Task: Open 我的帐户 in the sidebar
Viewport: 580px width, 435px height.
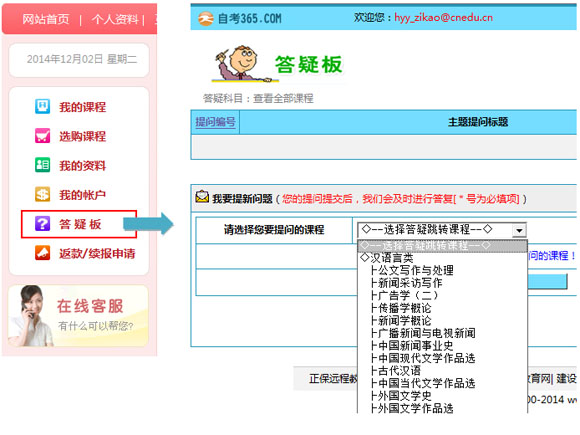Action: tap(82, 195)
